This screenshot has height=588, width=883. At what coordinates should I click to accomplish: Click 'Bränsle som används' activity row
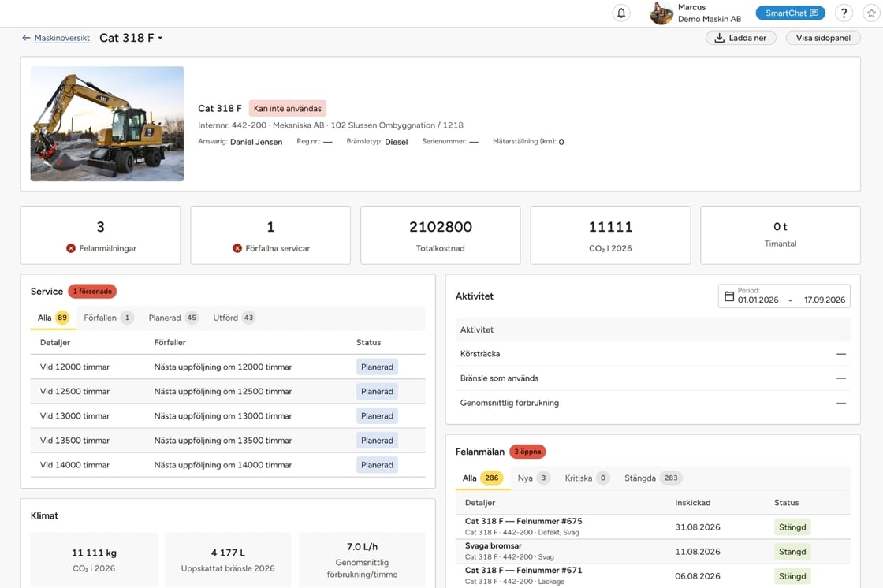653,378
